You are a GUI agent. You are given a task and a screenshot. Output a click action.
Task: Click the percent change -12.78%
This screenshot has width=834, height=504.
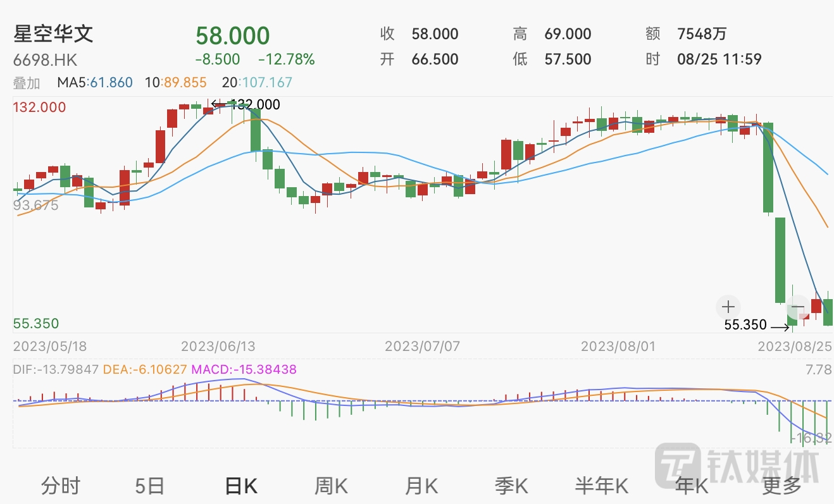coord(287,59)
